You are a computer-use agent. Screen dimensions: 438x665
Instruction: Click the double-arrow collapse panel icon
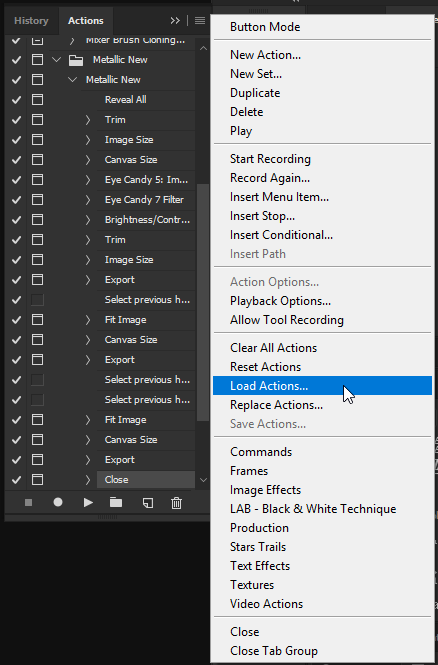(x=175, y=20)
